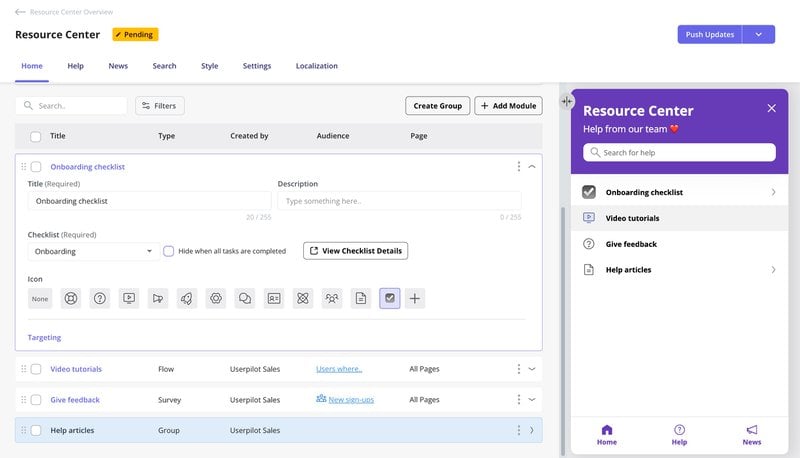Close the Resource Center preview widget
800x458 pixels.
click(771, 108)
